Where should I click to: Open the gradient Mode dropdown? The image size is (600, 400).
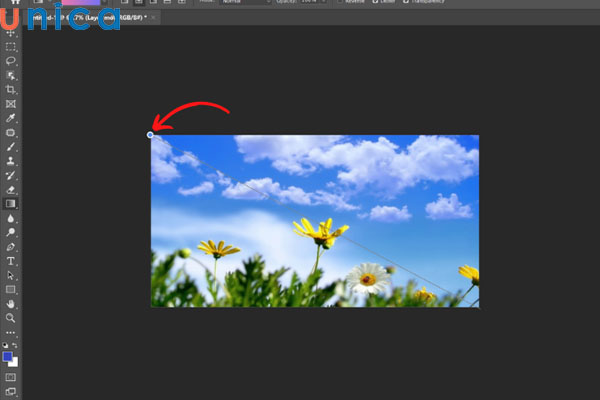pos(245,2)
